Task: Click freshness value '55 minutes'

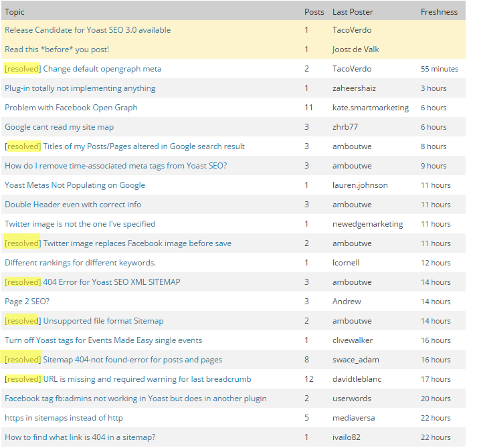Action: pyautogui.click(x=440, y=69)
